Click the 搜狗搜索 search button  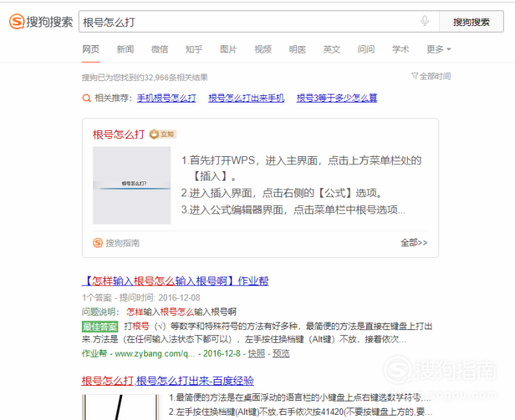tap(471, 22)
